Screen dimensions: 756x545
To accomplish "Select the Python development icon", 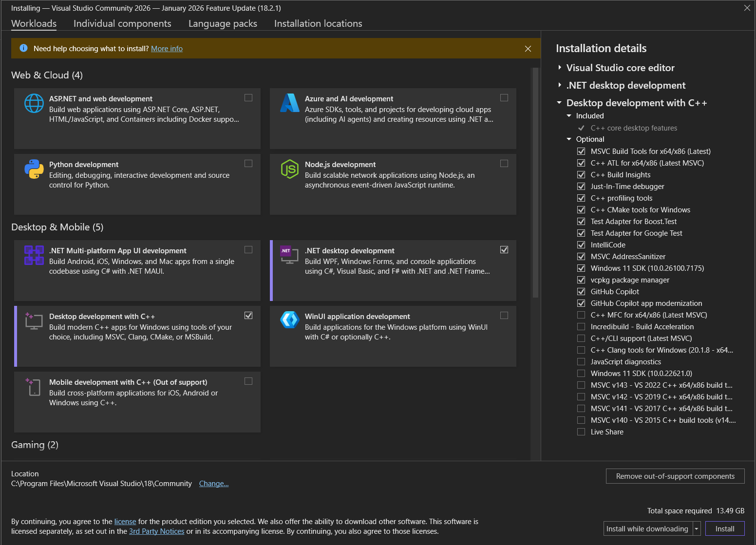I will (34, 169).
